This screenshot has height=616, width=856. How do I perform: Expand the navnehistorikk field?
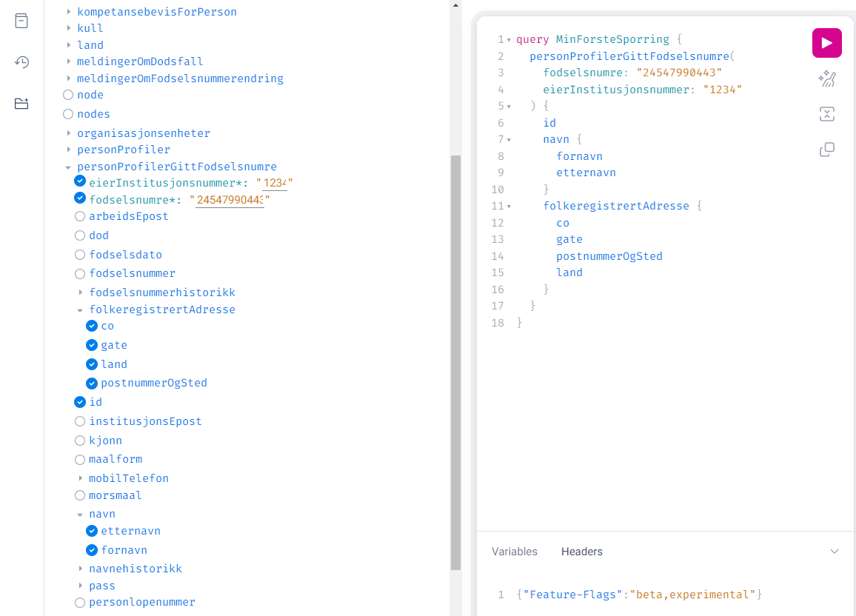tap(81, 569)
